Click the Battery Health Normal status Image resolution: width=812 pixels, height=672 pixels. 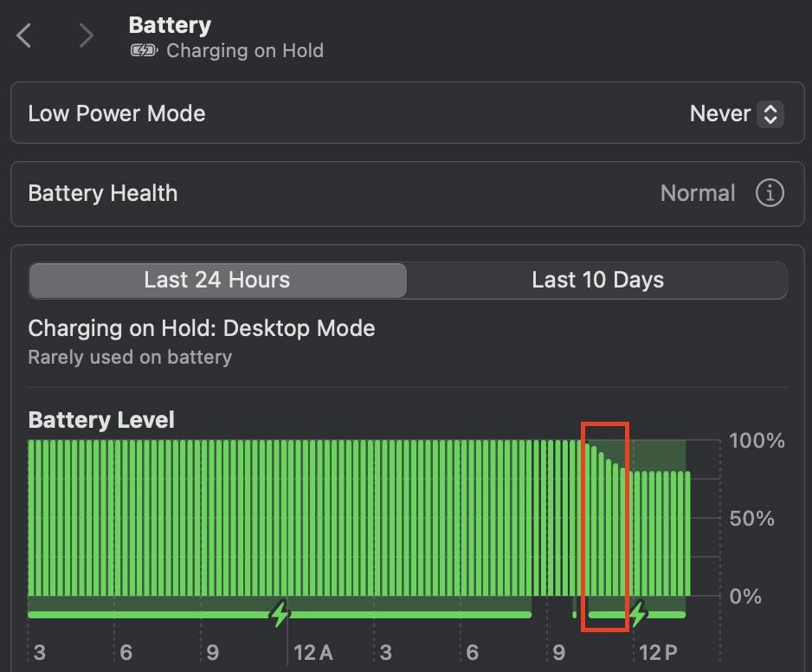pos(698,193)
